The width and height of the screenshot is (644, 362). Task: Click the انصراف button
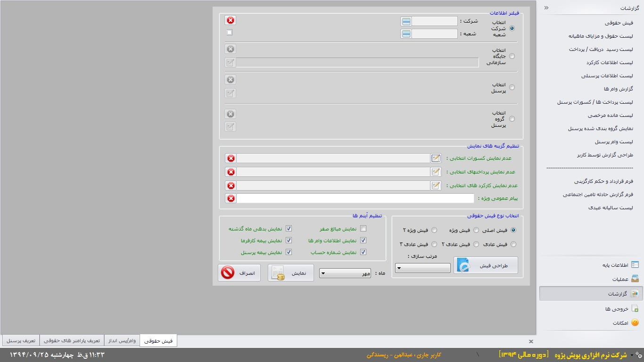[239, 272]
